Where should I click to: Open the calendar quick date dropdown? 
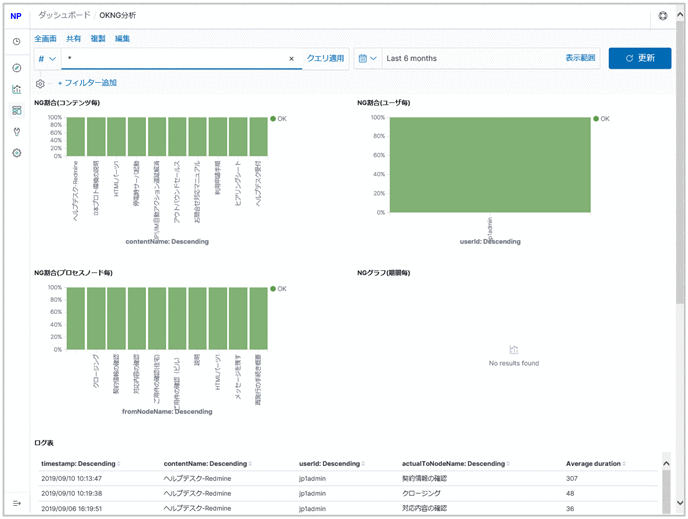coord(367,59)
